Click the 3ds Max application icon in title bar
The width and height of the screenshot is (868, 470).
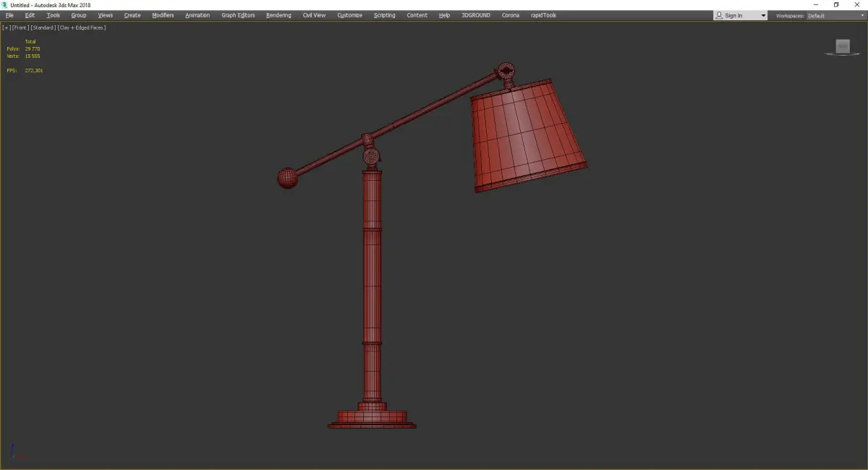click(x=5, y=5)
